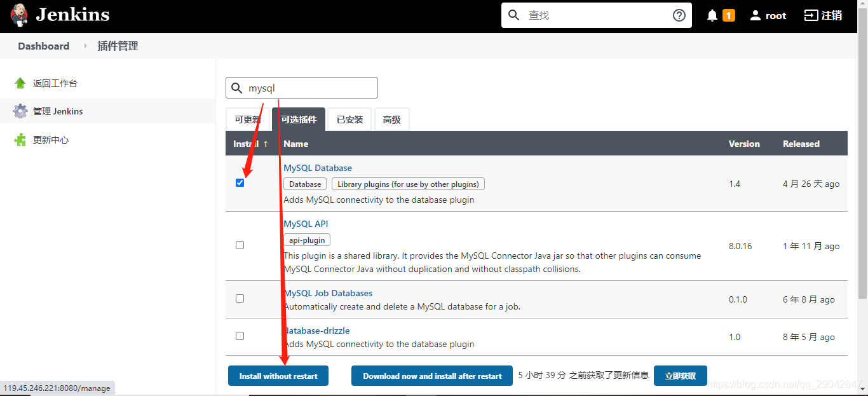Image resolution: width=868 pixels, height=396 pixels.
Task: Switch to 可选插件 tab
Action: (x=299, y=119)
